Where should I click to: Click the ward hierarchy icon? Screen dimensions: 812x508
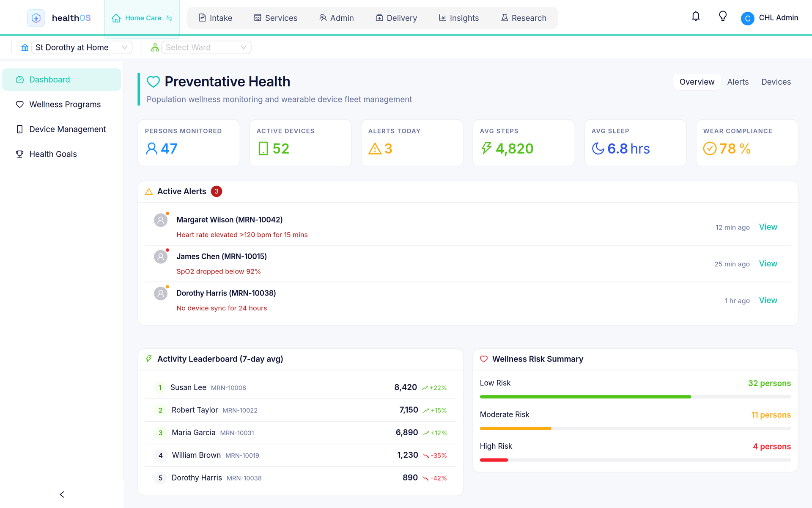tap(155, 47)
